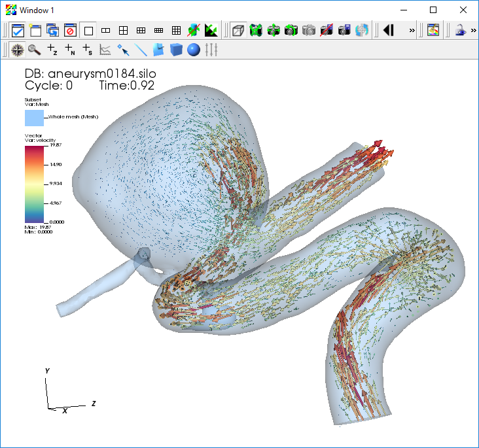
Task: Click the grayed redo view camera icon
Action: pos(309,30)
